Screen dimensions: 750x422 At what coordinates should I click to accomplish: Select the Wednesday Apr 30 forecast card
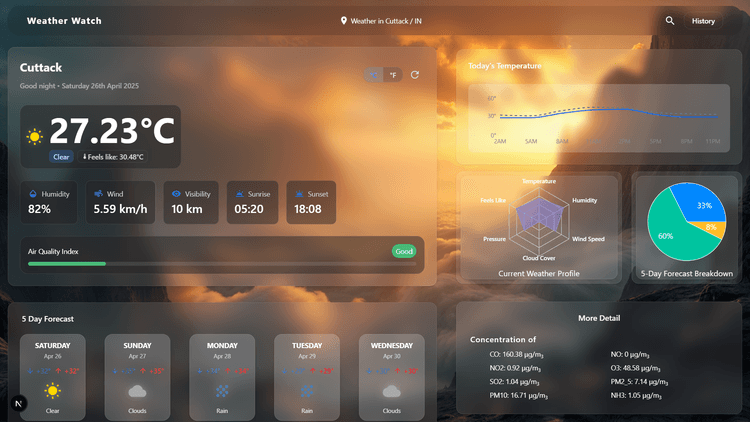coord(392,377)
